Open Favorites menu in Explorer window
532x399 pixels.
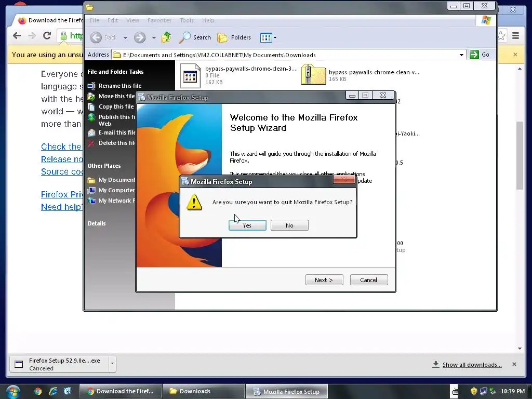click(159, 20)
